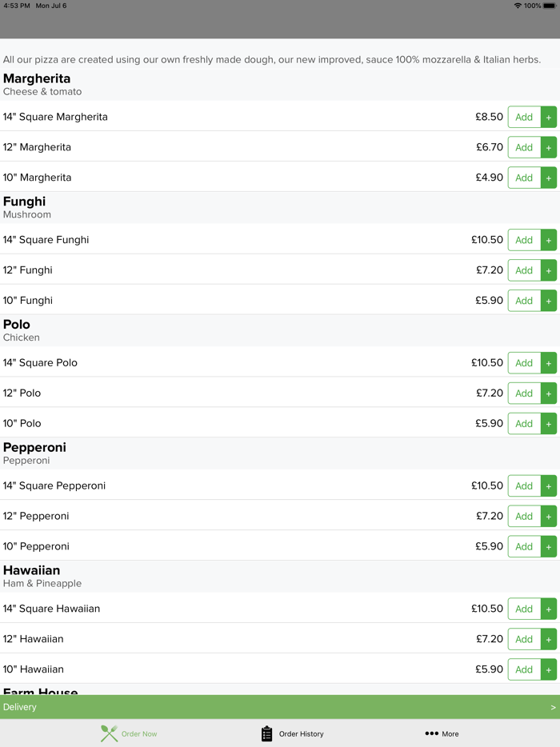The height and width of the screenshot is (747, 560).
Task: Add 10" Pepperoni pizza
Action: click(x=524, y=547)
